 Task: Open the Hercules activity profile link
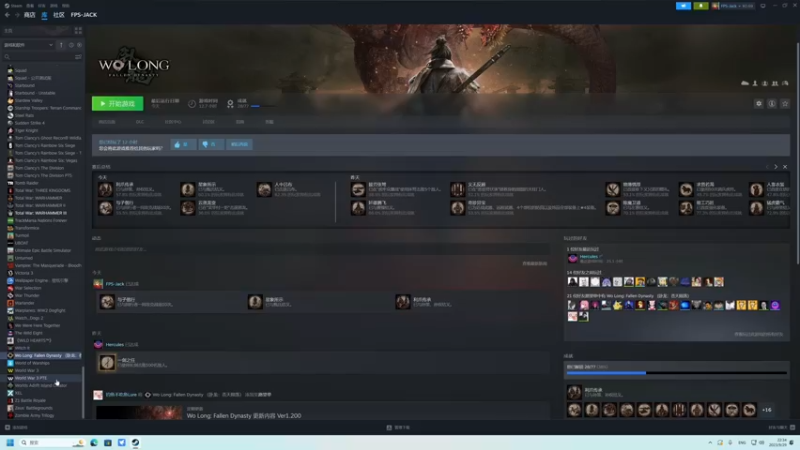click(x=115, y=344)
